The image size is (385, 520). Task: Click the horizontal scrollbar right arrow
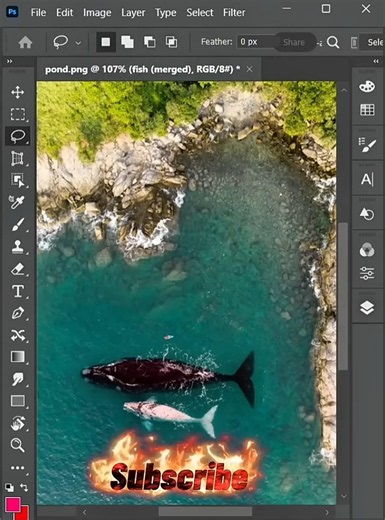tap(327, 512)
